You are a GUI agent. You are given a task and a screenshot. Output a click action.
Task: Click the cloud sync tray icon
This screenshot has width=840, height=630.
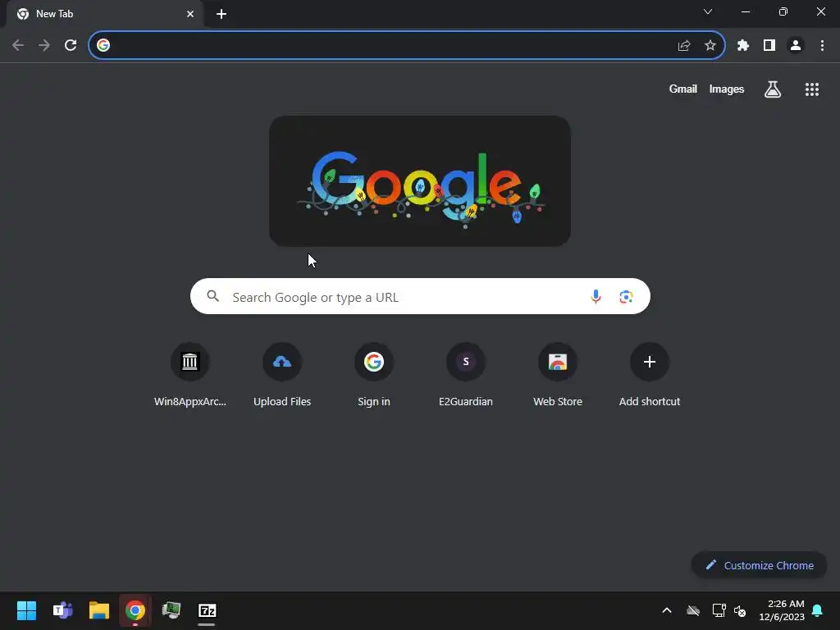(693, 610)
